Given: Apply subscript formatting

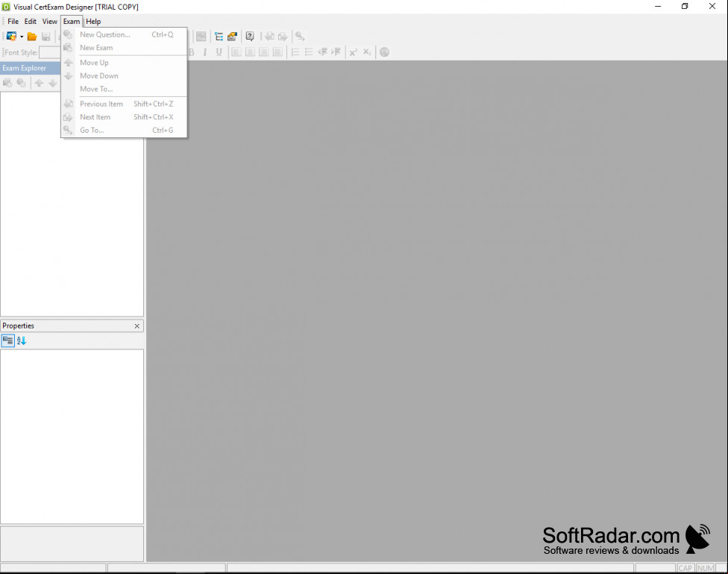Looking at the screenshot, I should point(367,52).
